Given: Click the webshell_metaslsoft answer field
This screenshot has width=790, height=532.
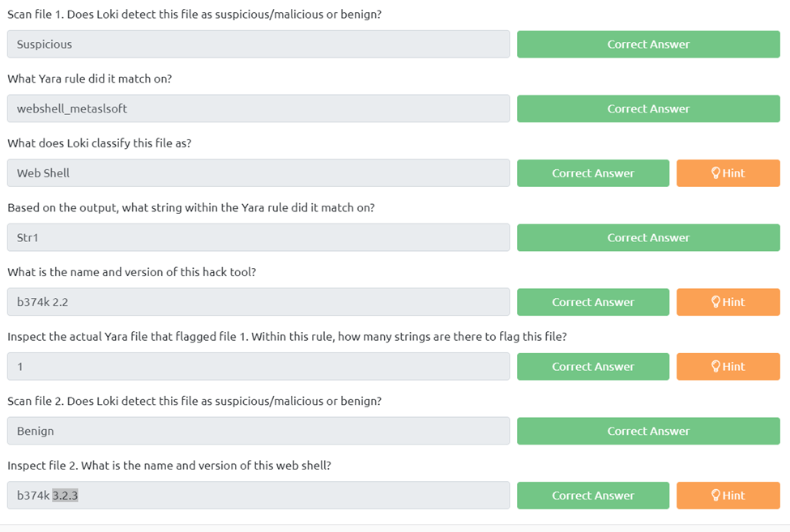Looking at the screenshot, I should [258, 109].
